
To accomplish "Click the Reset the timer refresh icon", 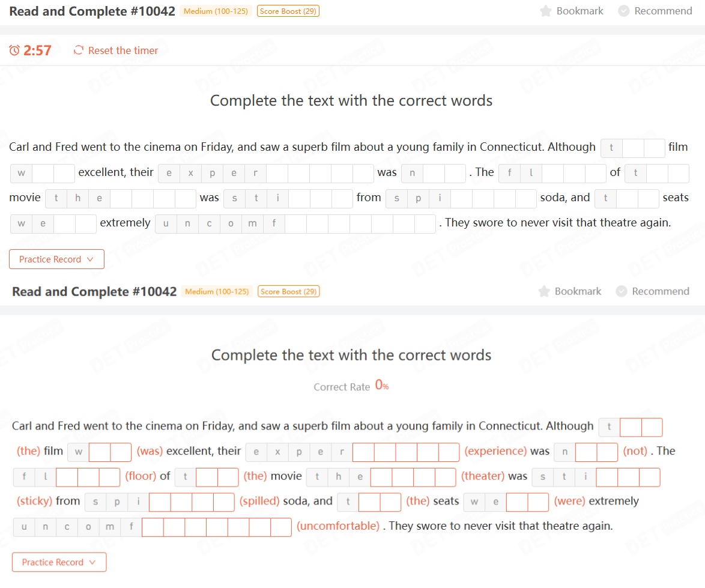I will [78, 50].
